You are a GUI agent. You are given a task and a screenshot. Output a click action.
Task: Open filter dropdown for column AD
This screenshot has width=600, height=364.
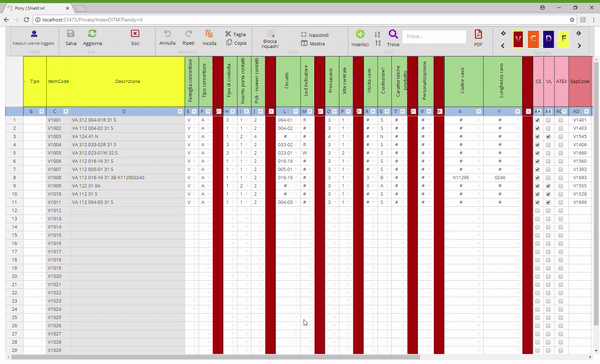tap(587, 111)
